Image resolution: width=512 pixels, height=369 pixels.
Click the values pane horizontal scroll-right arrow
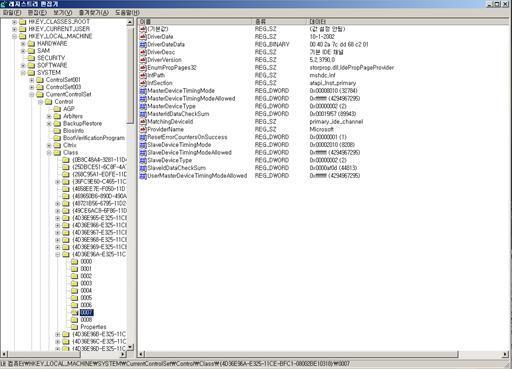[505, 354]
